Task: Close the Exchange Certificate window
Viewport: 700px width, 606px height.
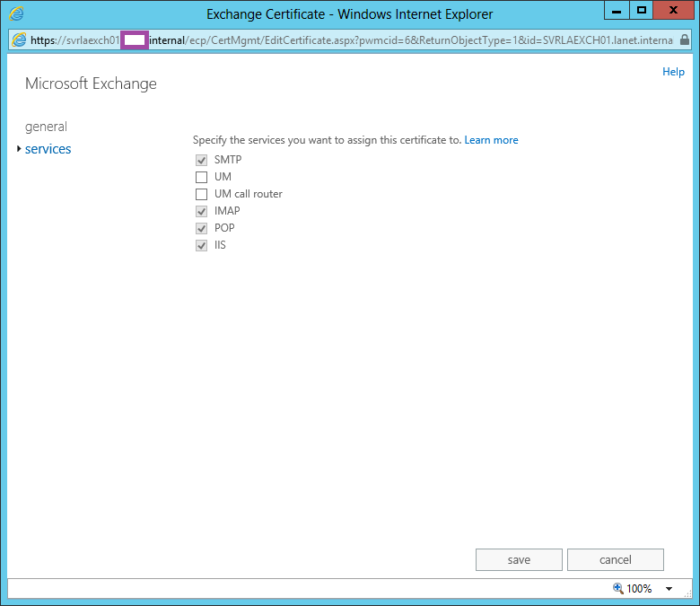Action: pos(673,10)
